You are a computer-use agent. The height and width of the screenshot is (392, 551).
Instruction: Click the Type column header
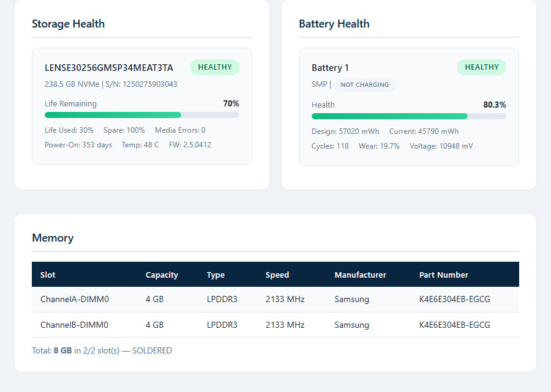click(x=216, y=275)
